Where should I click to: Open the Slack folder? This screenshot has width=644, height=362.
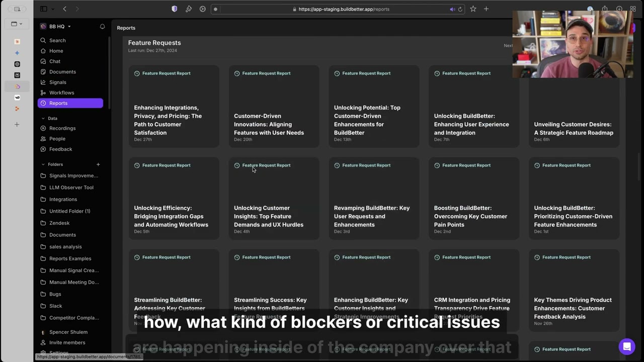coord(70,306)
